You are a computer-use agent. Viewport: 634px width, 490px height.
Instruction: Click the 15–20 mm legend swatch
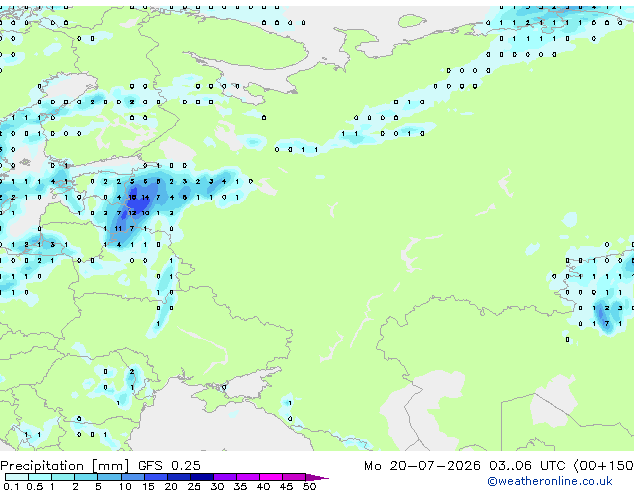click(x=156, y=477)
